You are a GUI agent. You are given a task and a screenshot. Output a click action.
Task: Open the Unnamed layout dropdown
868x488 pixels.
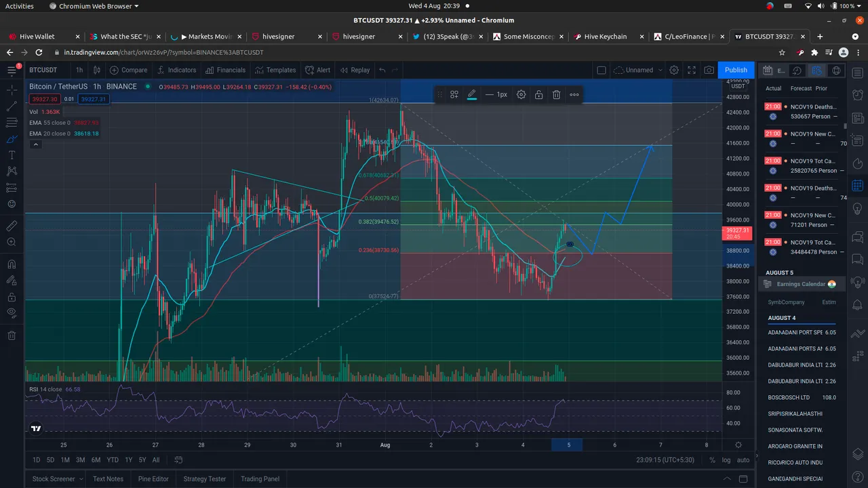(638, 70)
